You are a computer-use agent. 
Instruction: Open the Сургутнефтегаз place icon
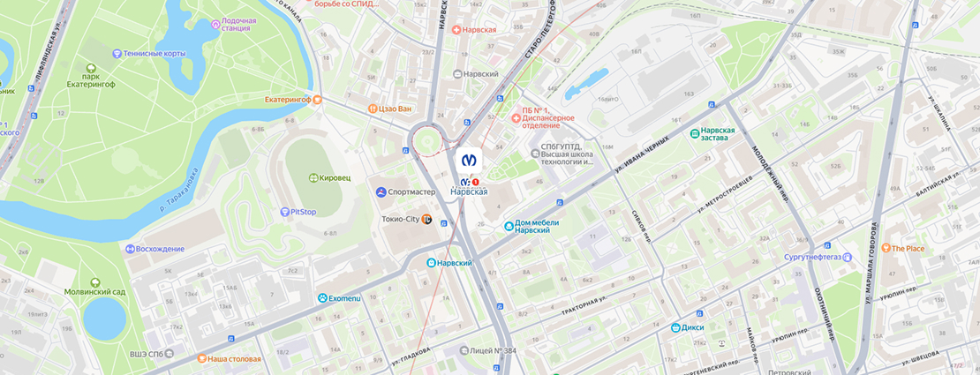pos(848,257)
